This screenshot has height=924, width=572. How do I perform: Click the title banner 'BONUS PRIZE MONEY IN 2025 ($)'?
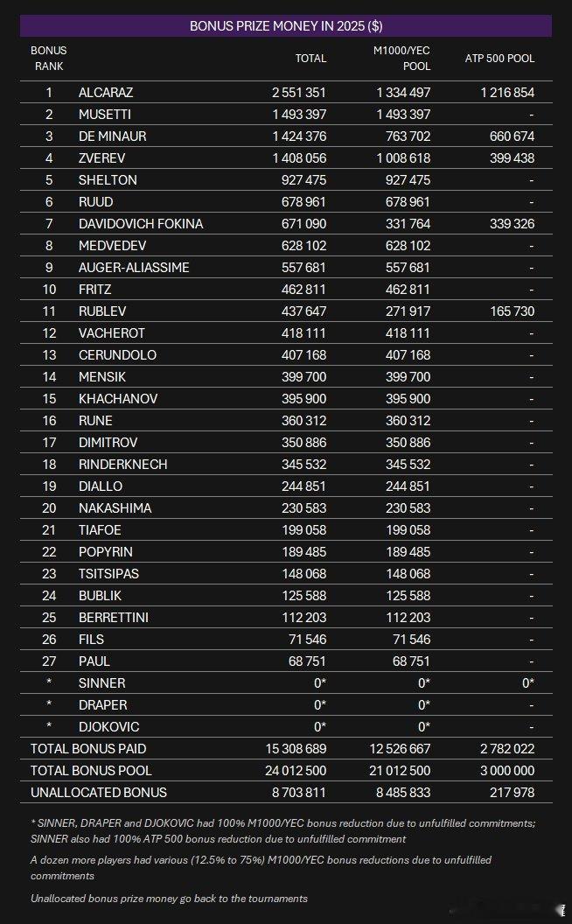click(285, 26)
